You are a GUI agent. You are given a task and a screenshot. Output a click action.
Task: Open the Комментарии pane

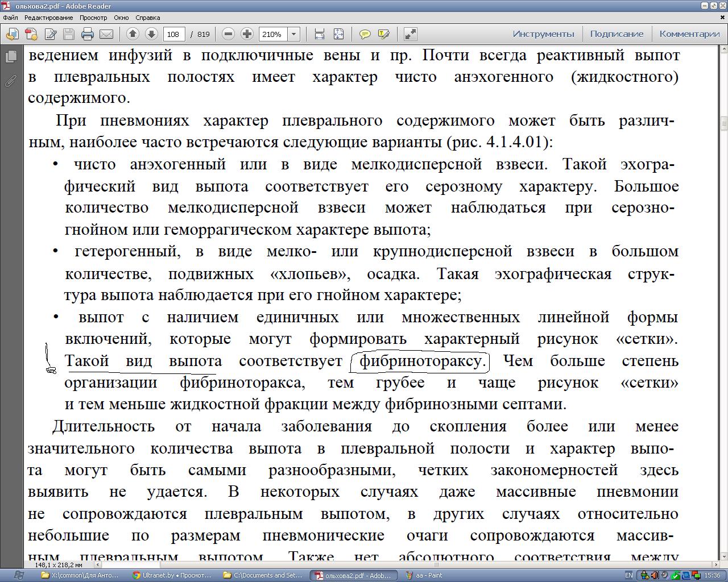[689, 34]
